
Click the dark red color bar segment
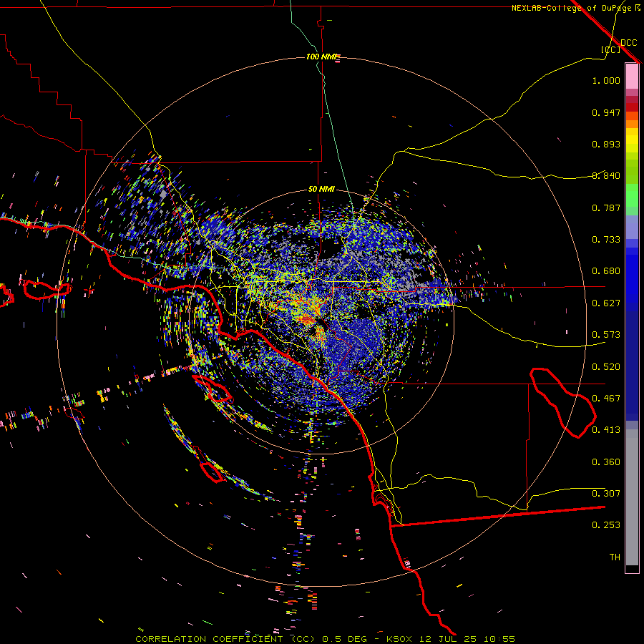tap(632, 107)
